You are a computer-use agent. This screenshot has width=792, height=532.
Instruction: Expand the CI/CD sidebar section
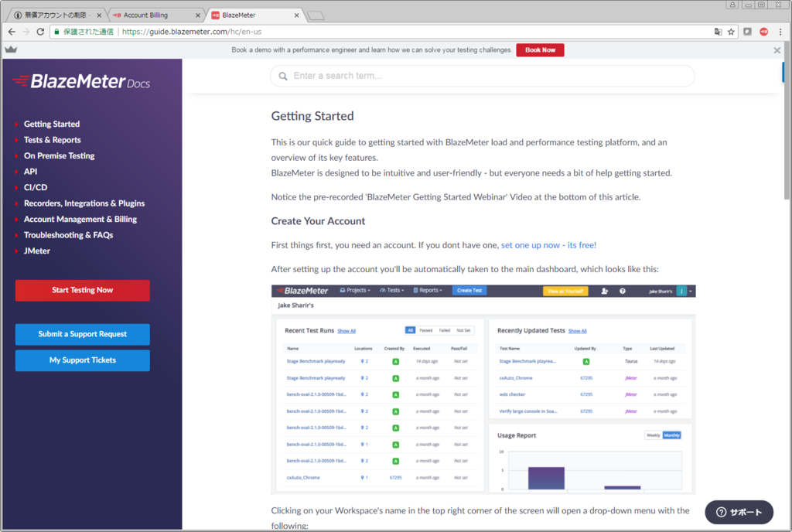36,187
